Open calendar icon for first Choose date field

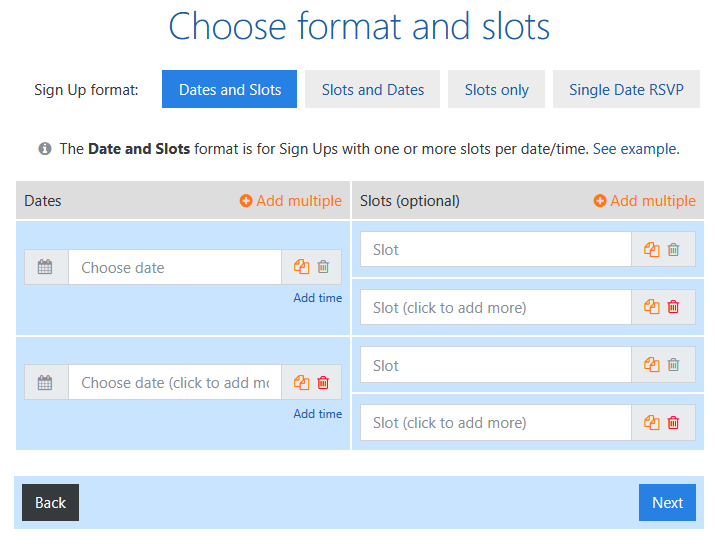tap(45, 267)
